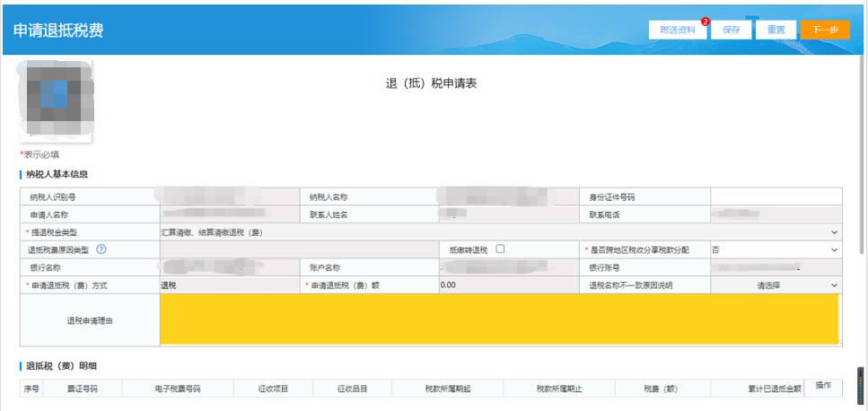Screen dimensions: 868x411
Task: Click the 税款所属期起 column header
Action: coord(448,389)
